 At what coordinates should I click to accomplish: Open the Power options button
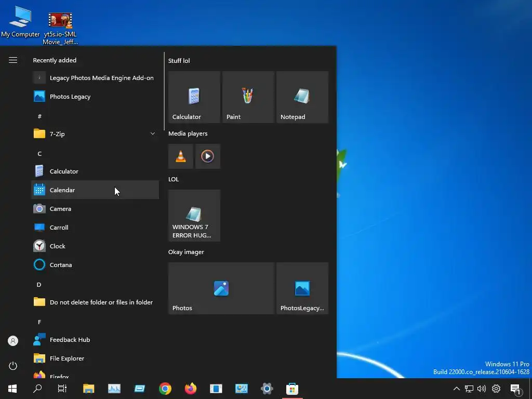(x=13, y=366)
